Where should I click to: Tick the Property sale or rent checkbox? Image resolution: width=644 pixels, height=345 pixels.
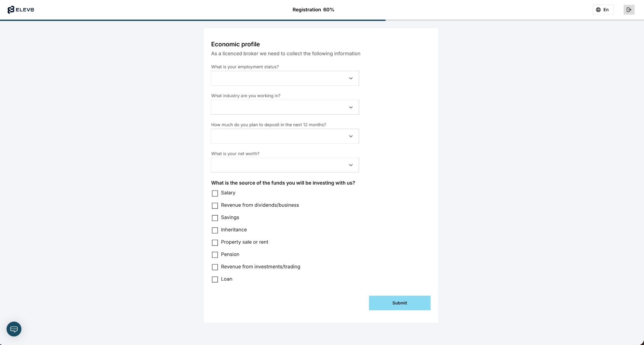(215, 242)
